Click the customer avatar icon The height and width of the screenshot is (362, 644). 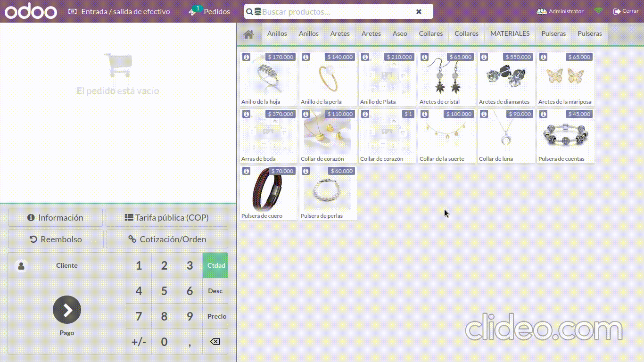coord(21,266)
